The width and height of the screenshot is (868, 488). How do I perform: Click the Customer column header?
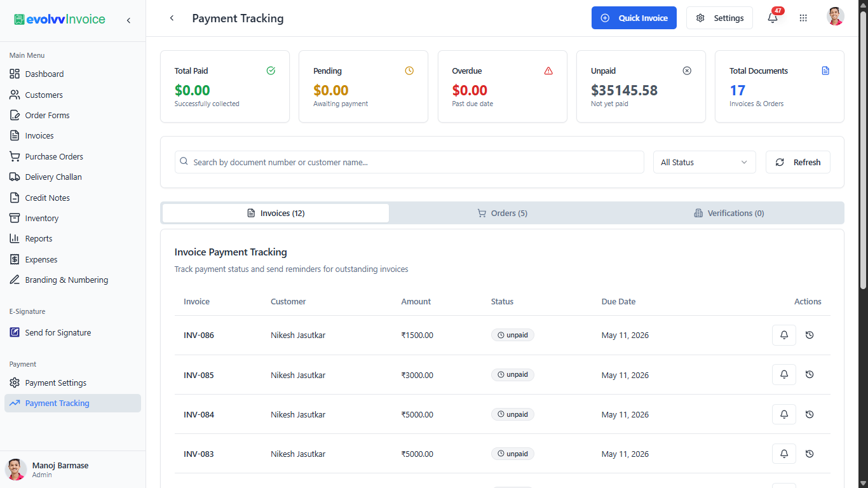[288, 301]
